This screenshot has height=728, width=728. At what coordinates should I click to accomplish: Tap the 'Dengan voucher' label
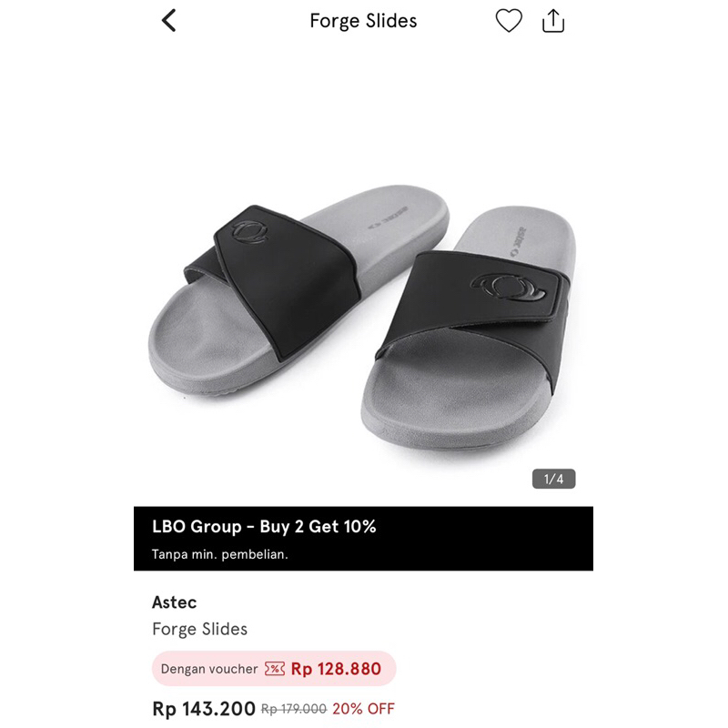tap(209, 669)
